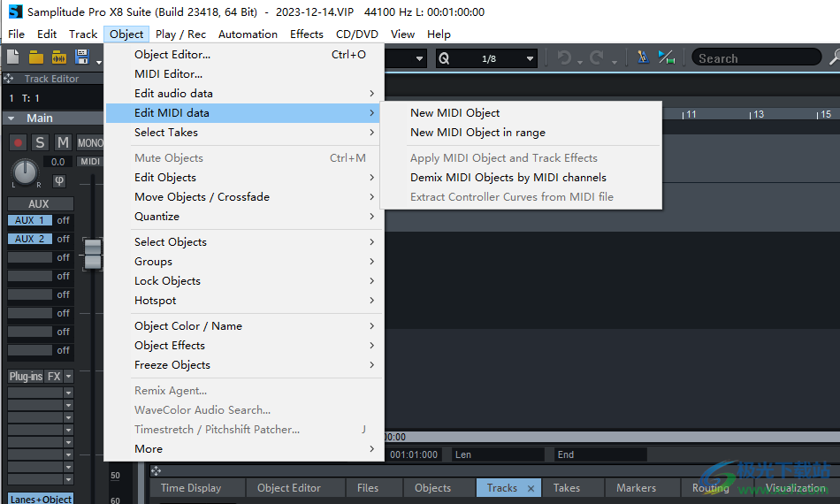The width and height of the screenshot is (840, 504).
Task: Open the quantize 1/8 value dropdown
Action: point(530,58)
